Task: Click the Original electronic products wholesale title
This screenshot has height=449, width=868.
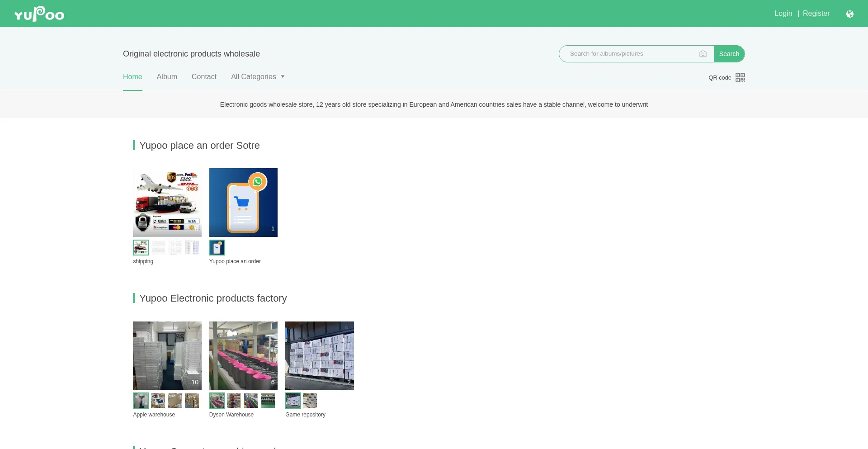Action: [x=191, y=54]
